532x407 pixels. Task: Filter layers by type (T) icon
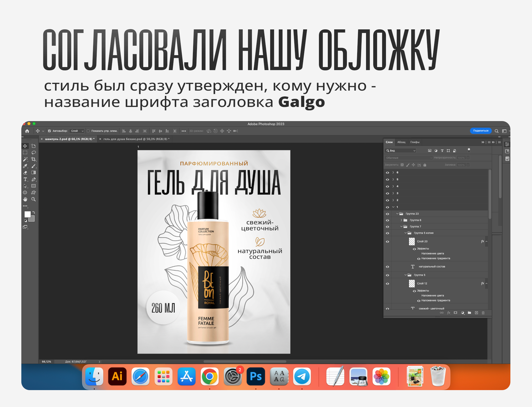pos(442,151)
